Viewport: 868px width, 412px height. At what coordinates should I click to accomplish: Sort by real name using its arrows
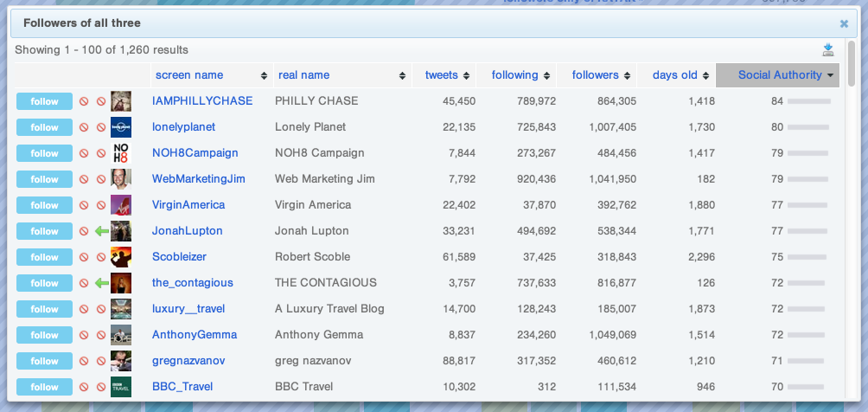(403, 75)
